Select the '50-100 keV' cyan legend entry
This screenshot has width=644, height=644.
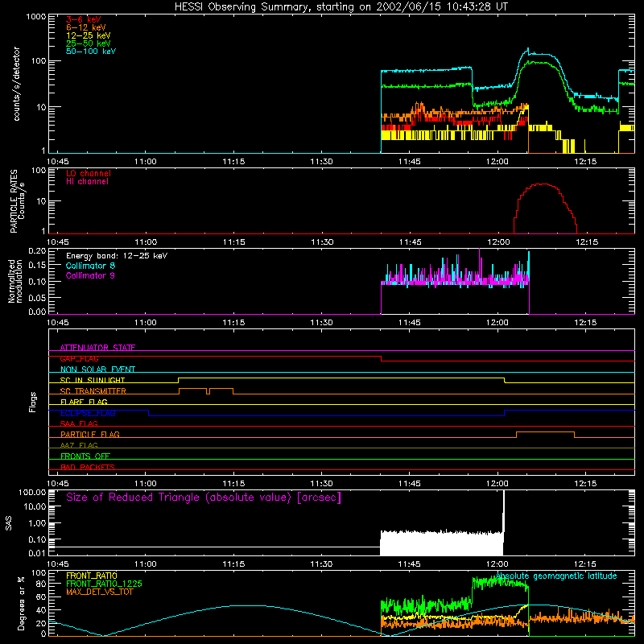91,52
